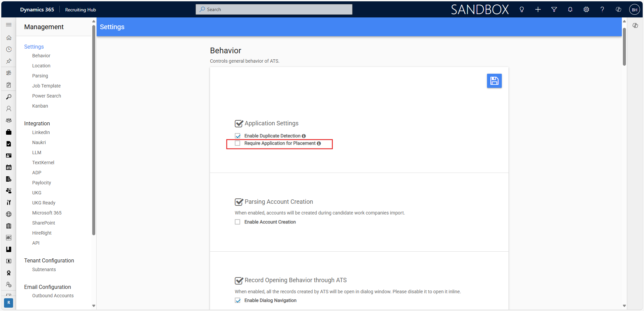Check Require Application for Placement
Image resolution: width=644 pixels, height=311 pixels.
click(237, 143)
